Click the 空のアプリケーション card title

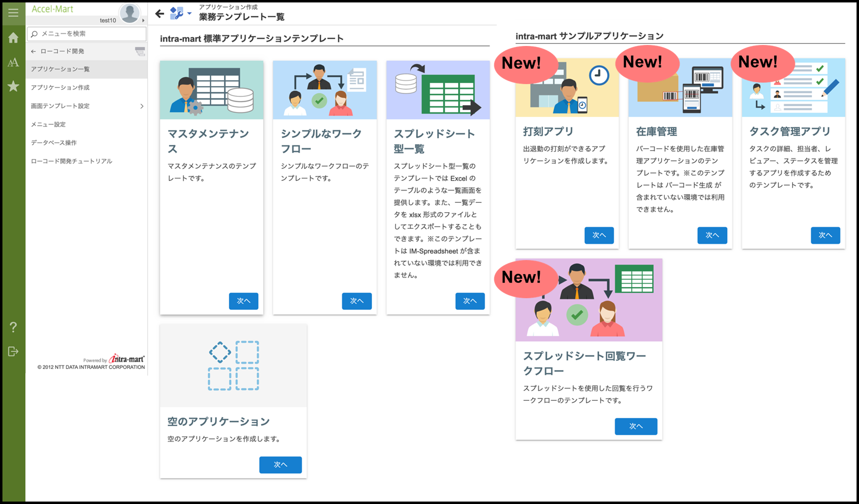click(x=219, y=422)
